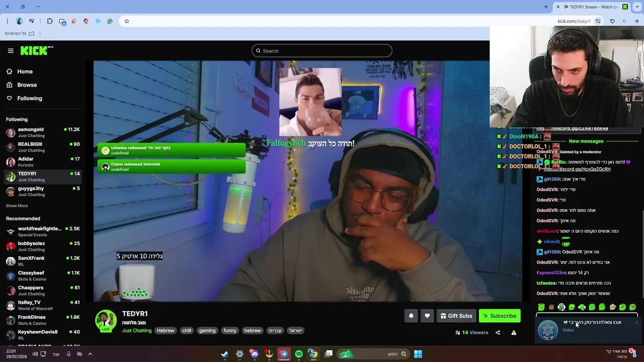Click username nikas4 in chat
Viewport: 644px width, 362px height.
coord(551,241)
